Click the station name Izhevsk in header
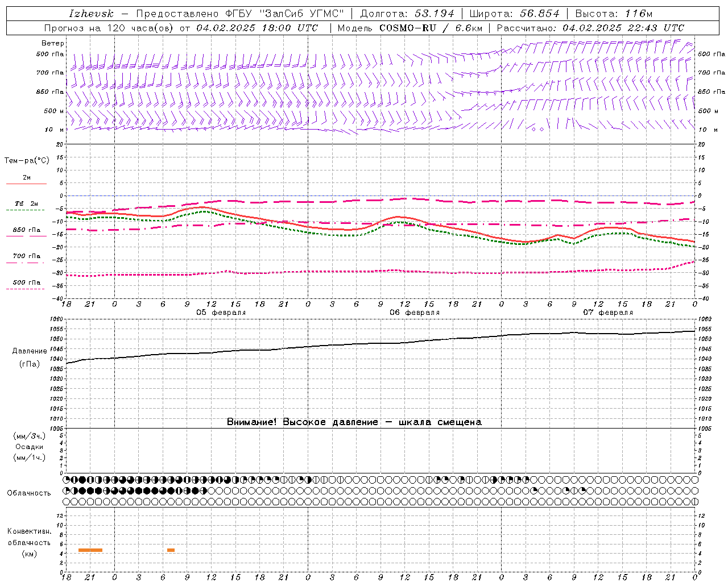The height and width of the screenshot is (582, 728). coord(91,14)
